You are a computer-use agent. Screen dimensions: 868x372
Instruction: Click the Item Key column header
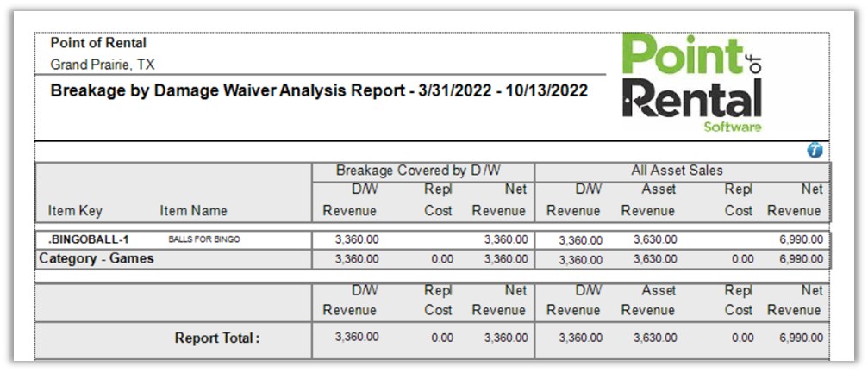click(75, 210)
